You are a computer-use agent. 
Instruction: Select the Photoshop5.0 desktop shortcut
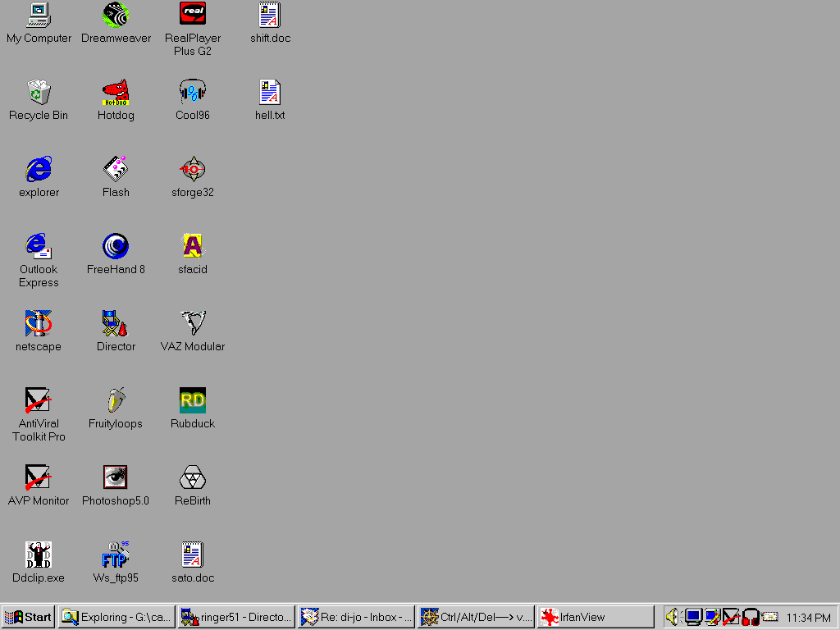click(116, 477)
